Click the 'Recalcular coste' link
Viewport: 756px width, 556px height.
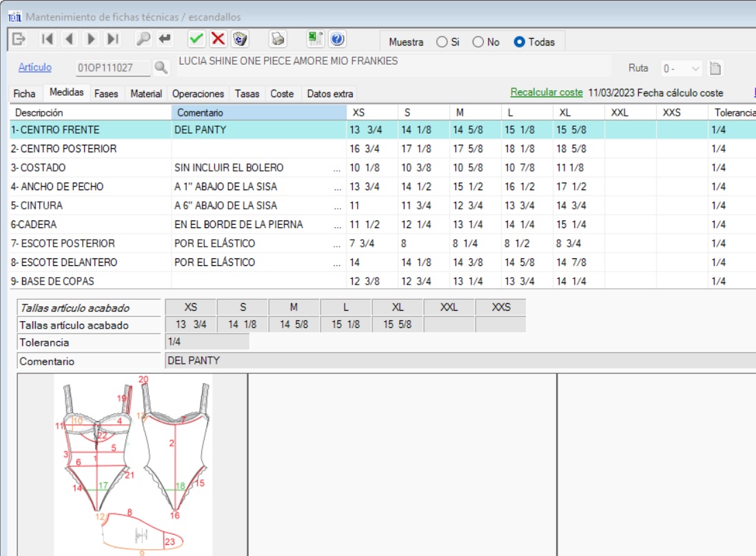pyautogui.click(x=546, y=92)
